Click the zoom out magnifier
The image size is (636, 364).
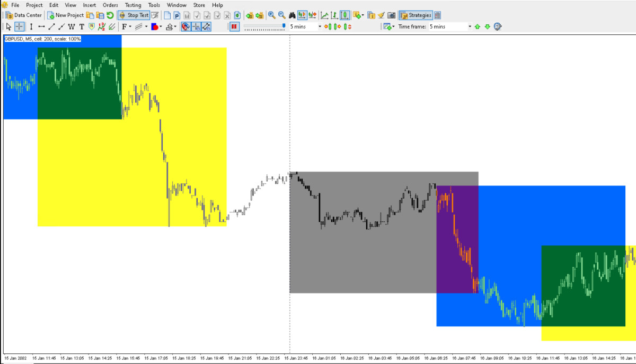click(x=282, y=15)
